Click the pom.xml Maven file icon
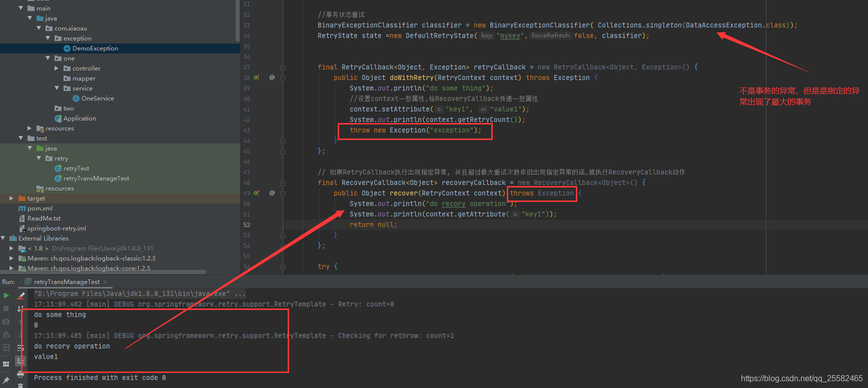 [22, 208]
